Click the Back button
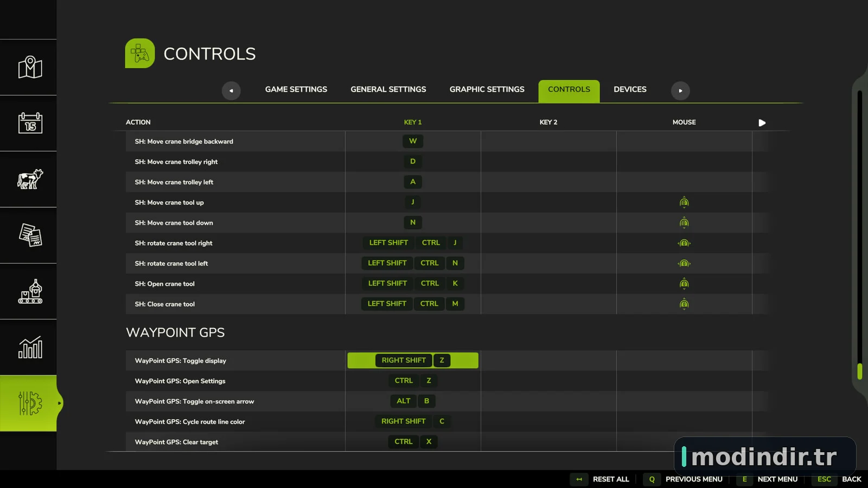 pyautogui.click(x=852, y=479)
